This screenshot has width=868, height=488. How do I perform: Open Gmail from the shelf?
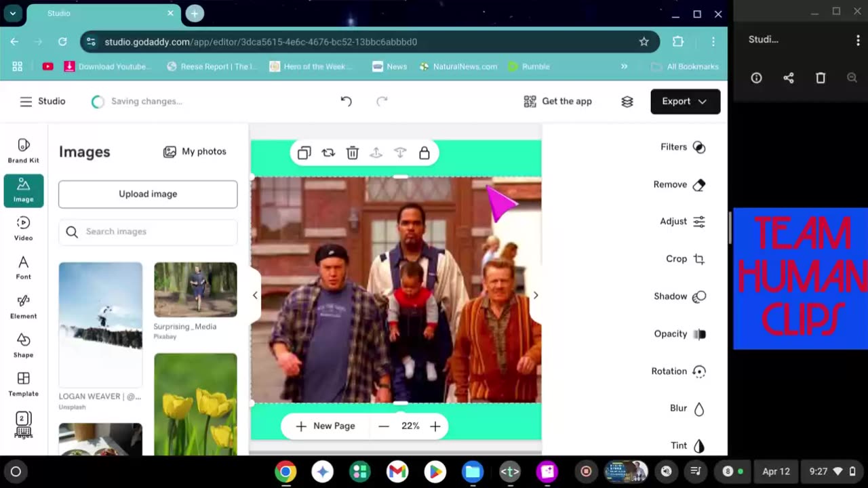[x=397, y=472]
